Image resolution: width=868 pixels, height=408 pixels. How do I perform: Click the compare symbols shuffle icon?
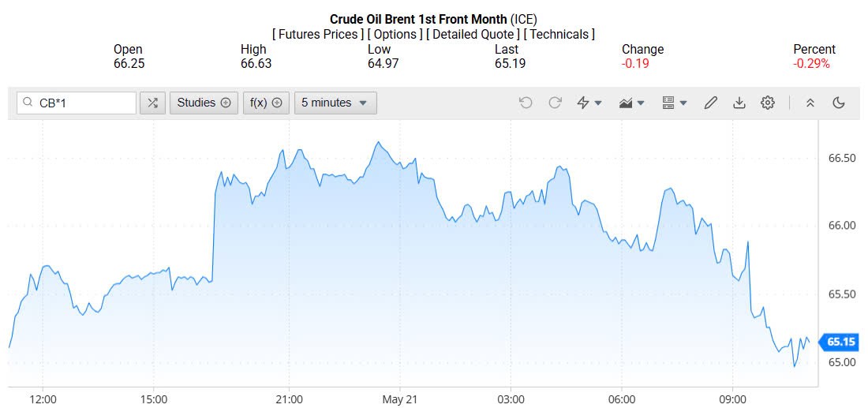(x=152, y=103)
